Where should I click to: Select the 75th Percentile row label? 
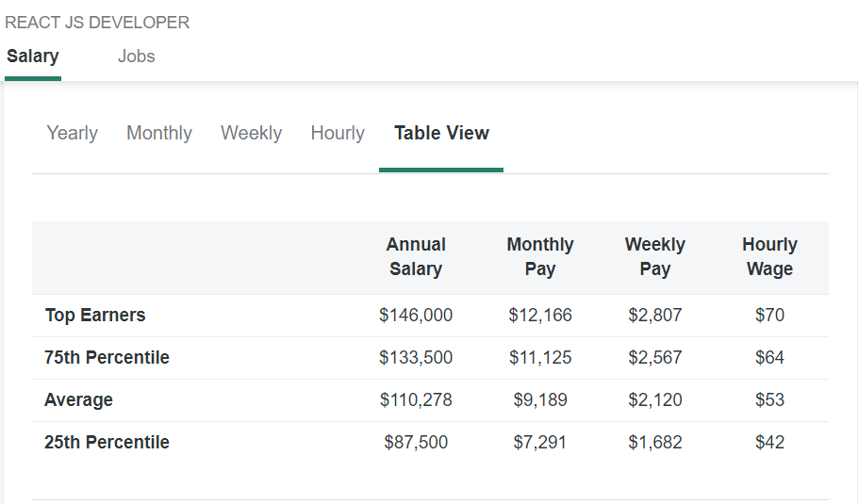pyautogui.click(x=107, y=357)
